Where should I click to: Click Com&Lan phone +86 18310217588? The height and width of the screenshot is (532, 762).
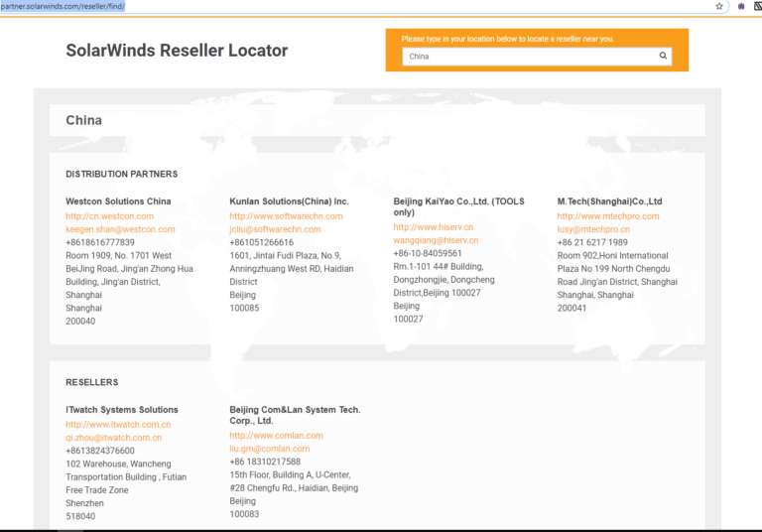tap(265, 462)
